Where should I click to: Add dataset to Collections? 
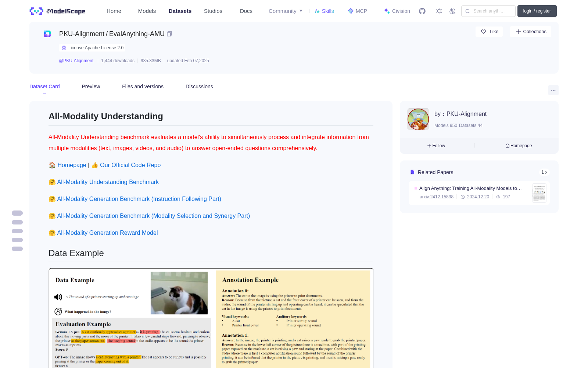(531, 32)
